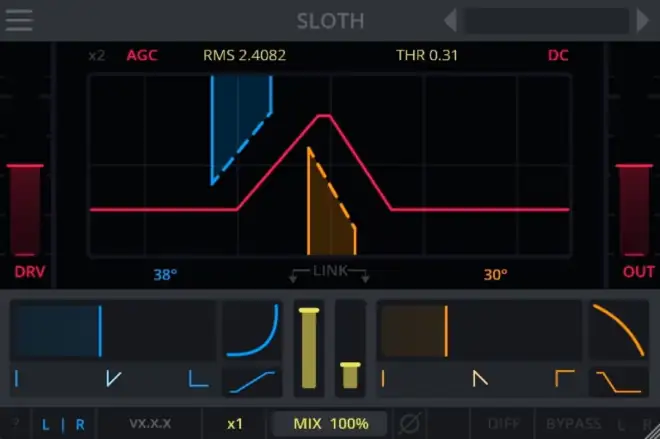The width and height of the screenshot is (660, 439).
Task: Adjust the tall yellow slider
Action: (309, 349)
